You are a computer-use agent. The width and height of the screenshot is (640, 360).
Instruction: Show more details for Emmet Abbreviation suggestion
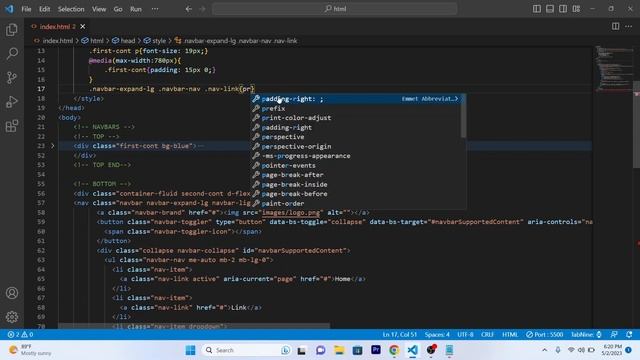pos(456,99)
